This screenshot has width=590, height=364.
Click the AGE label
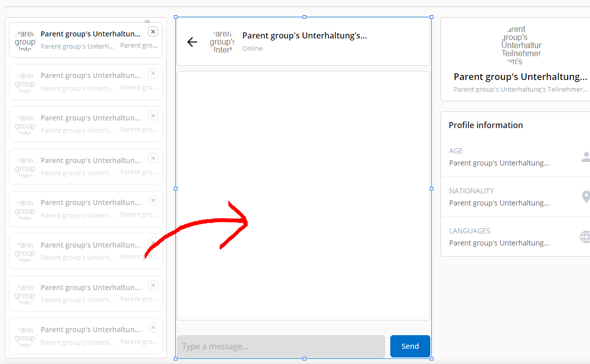(x=456, y=151)
